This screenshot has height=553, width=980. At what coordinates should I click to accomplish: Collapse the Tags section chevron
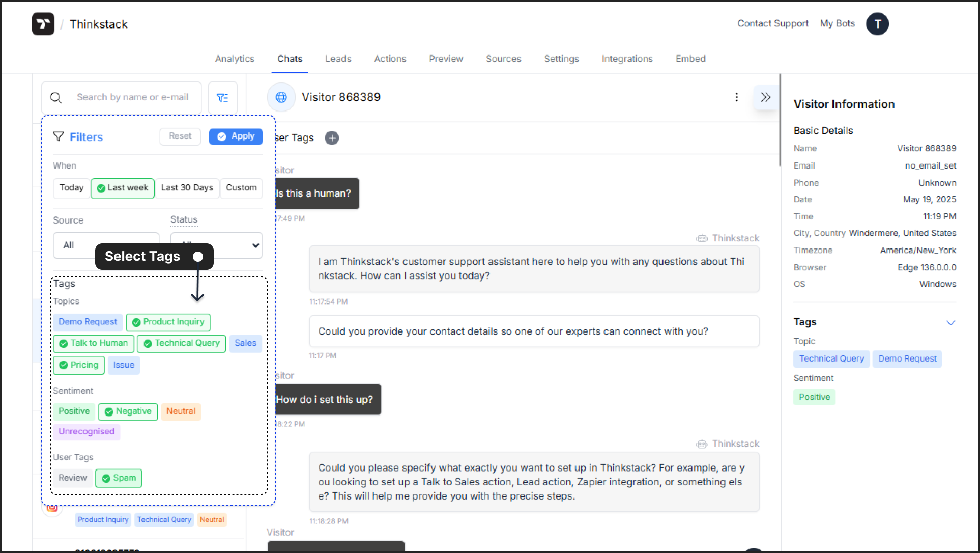tap(950, 323)
